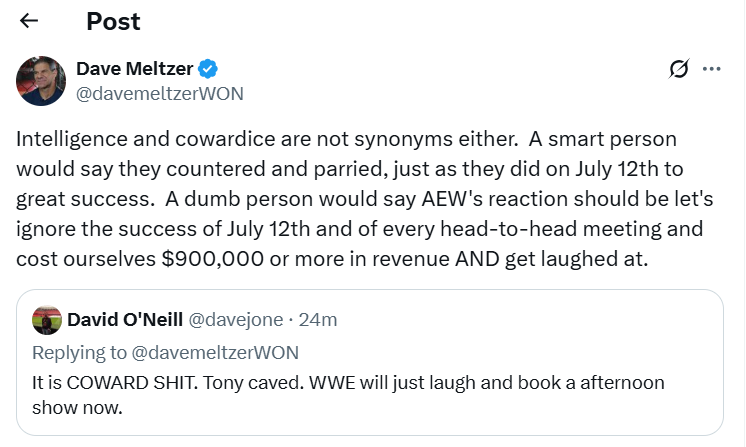746x447 pixels.
Task: Open @davemeltzerWON handle below author name
Action: pyautogui.click(x=159, y=93)
